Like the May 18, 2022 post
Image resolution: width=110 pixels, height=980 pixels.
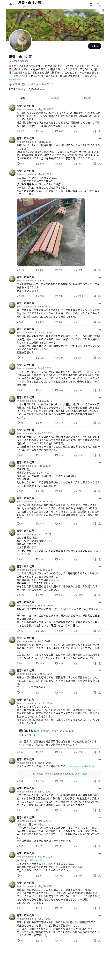coord(59,131)
